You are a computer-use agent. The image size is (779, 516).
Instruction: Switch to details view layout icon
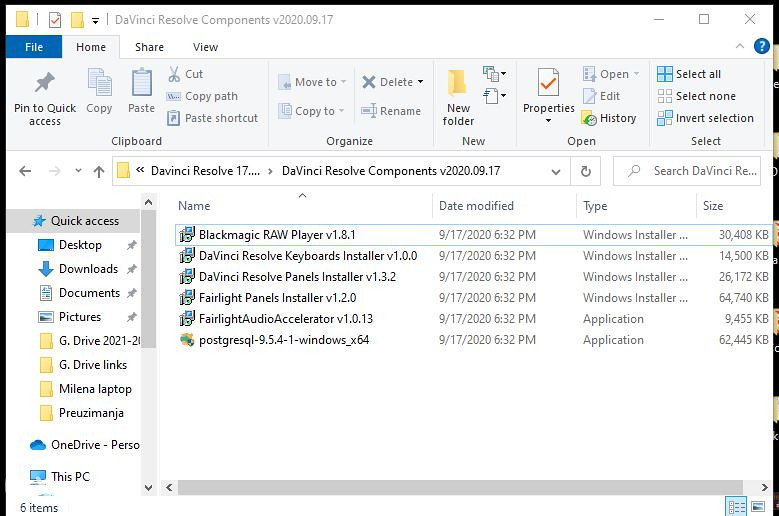(736, 507)
